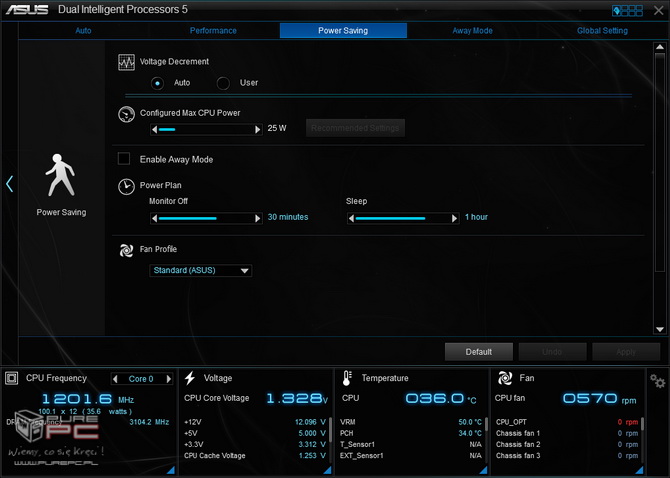Viewport: 670px width, 478px height.
Task: Click the PCH temperature row
Action: [x=411, y=433]
